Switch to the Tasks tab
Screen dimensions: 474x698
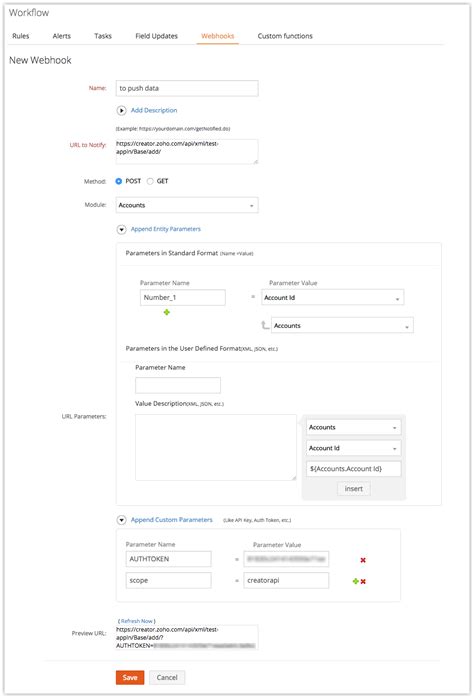[x=103, y=36]
